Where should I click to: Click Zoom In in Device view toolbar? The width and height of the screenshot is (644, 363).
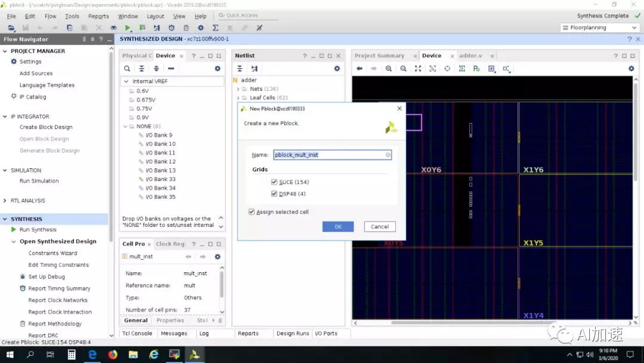[x=389, y=69]
